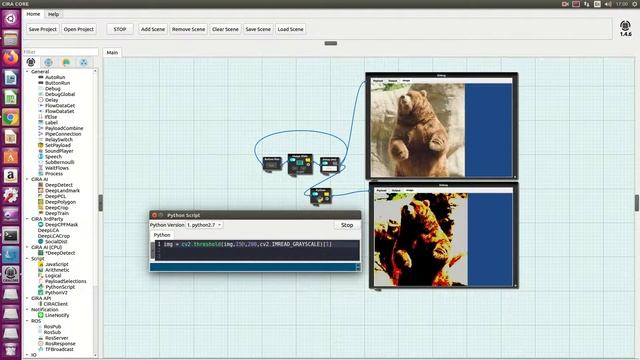Screen dimensions: 640x360
Task: Click the Python node on the canvas
Action: (321, 196)
